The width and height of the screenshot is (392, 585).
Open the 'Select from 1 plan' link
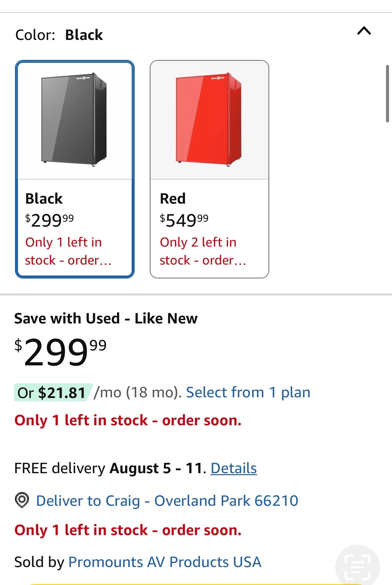click(x=248, y=392)
